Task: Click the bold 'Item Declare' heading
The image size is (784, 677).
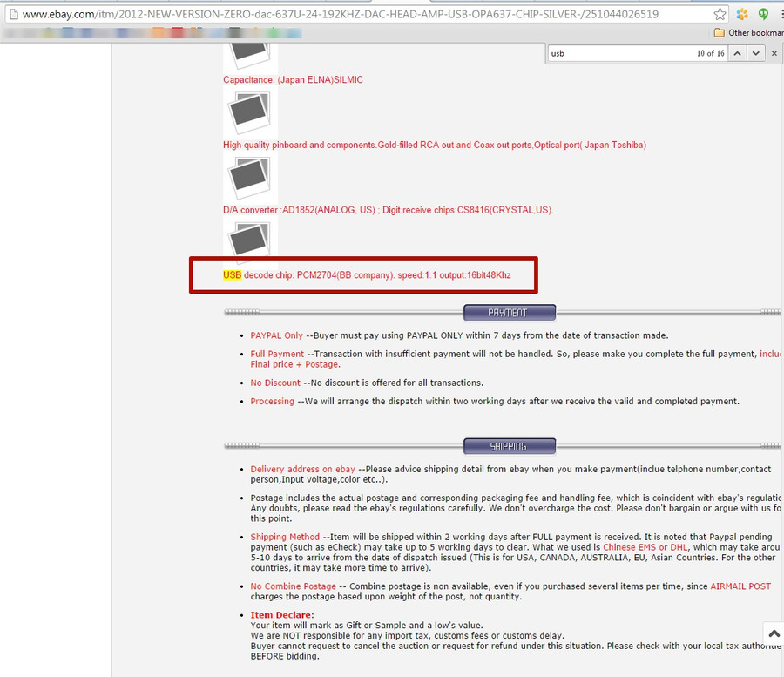Action: (x=280, y=615)
